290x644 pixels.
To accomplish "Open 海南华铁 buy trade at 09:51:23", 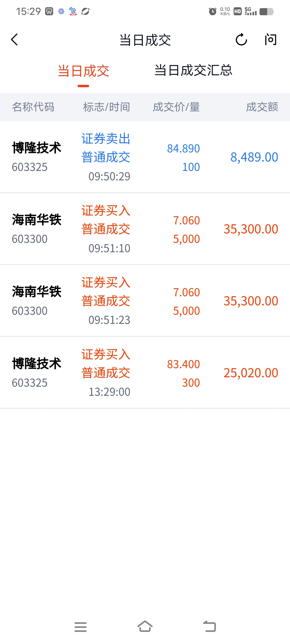I will point(145,301).
